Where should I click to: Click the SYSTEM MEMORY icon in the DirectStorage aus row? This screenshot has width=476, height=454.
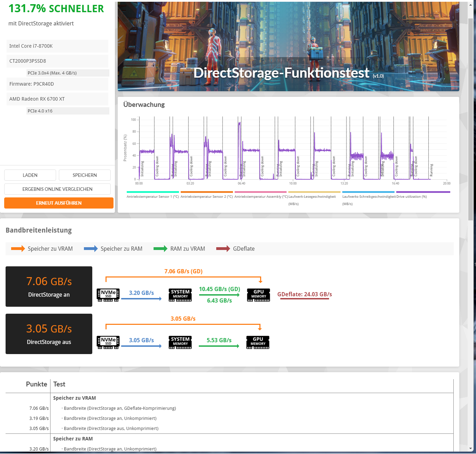(180, 342)
